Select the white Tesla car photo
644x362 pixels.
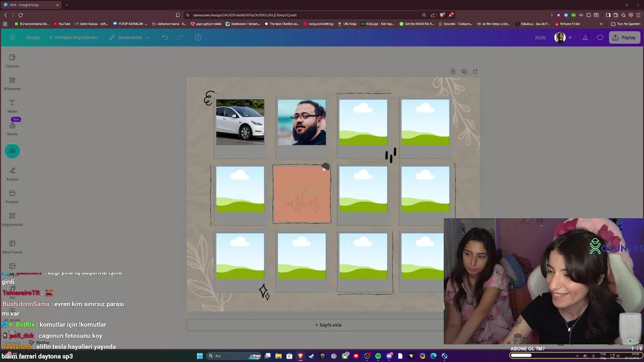[x=240, y=122]
